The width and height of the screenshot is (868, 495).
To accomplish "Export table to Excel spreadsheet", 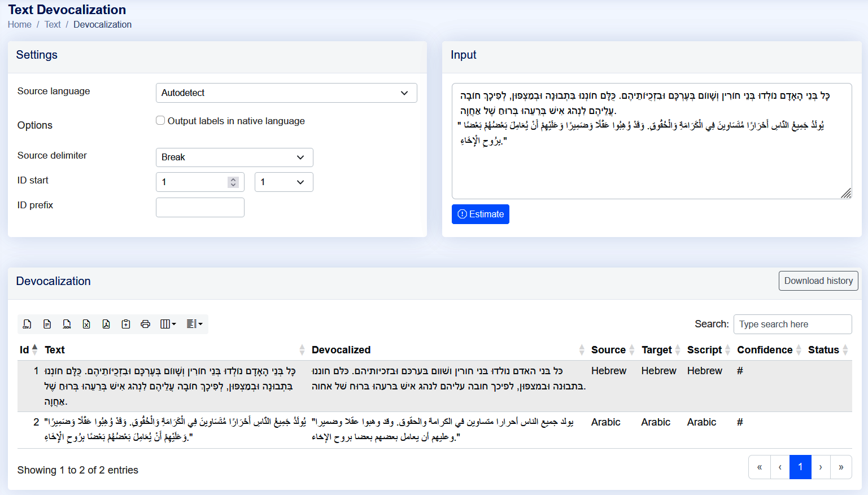I will pyautogui.click(x=86, y=324).
